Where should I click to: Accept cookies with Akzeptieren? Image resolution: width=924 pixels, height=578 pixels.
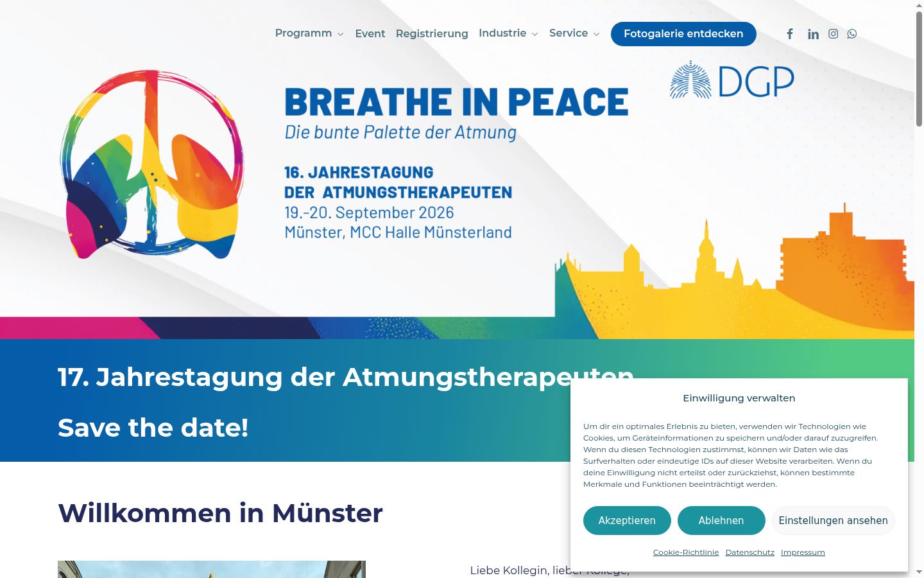627,520
